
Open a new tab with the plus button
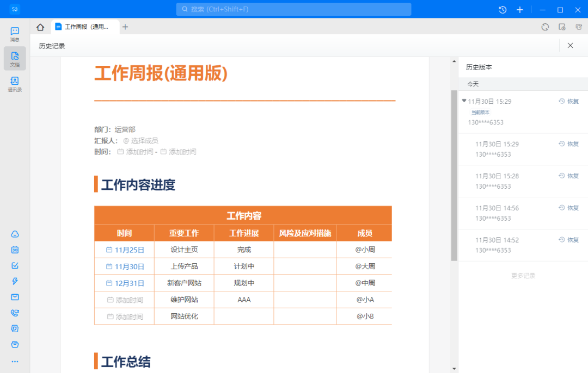[x=125, y=27]
